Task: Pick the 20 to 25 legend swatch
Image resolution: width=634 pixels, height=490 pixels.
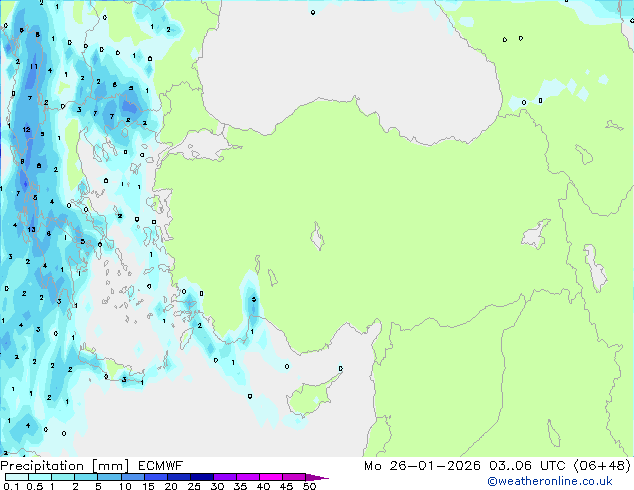Action: [x=178, y=477]
